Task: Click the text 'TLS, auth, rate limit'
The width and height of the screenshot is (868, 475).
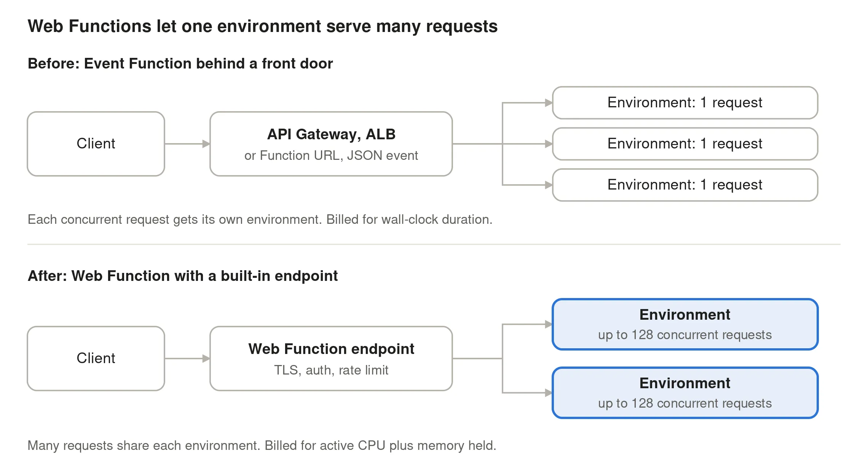Action: point(331,370)
